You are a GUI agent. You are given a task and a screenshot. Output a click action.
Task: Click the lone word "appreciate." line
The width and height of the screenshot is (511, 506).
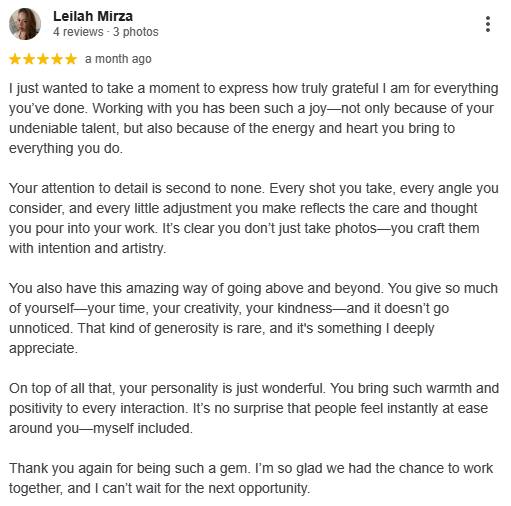(43, 349)
